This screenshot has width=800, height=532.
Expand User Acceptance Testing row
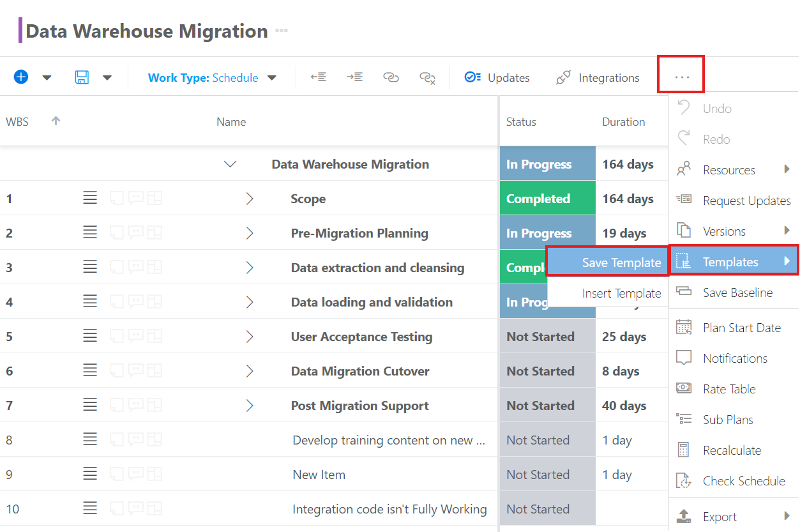(x=250, y=337)
